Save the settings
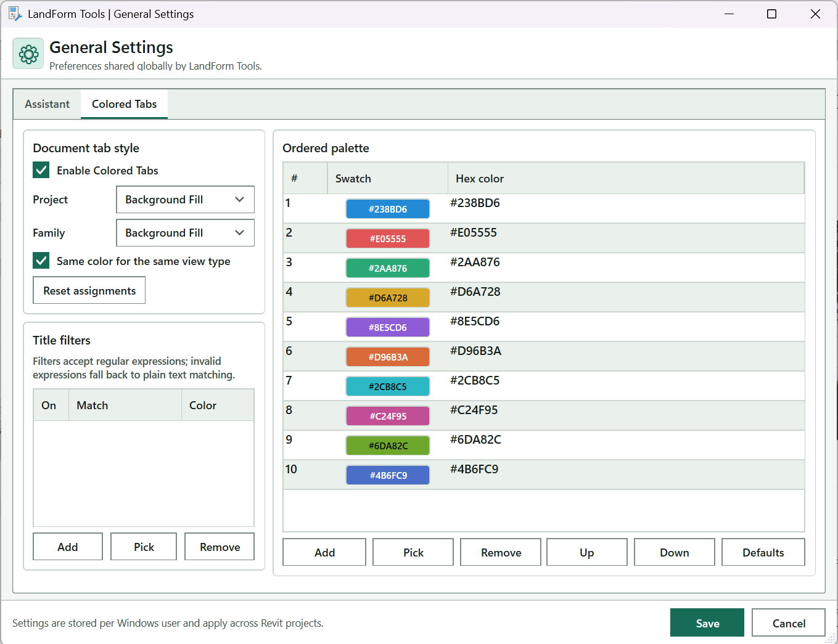The width and height of the screenshot is (838, 644). [707, 622]
